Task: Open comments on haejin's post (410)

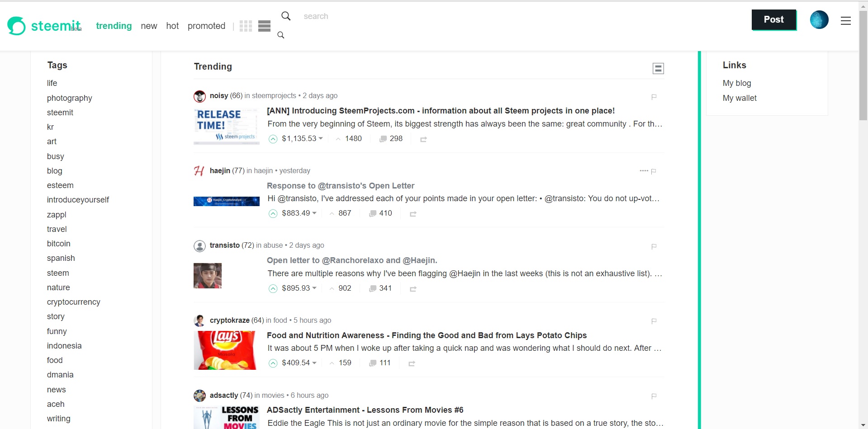Action: pos(380,213)
